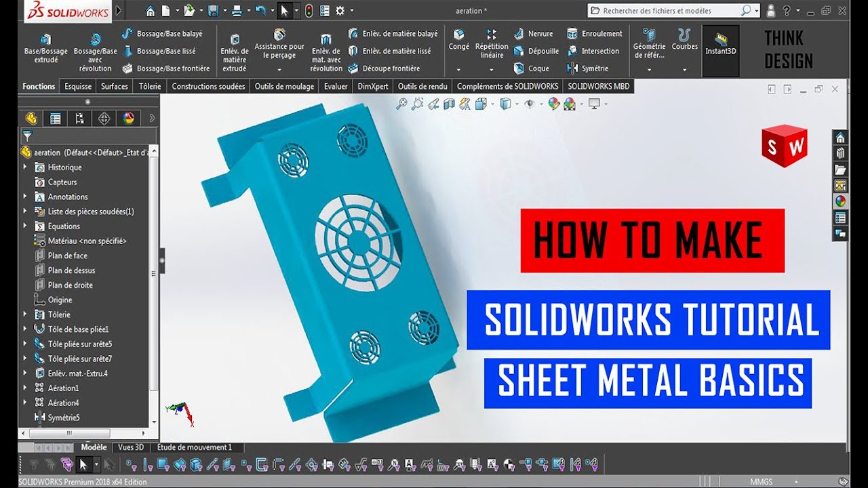Select the Symétrie5 feature
Viewport: 868px width, 488px height.
click(57, 418)
